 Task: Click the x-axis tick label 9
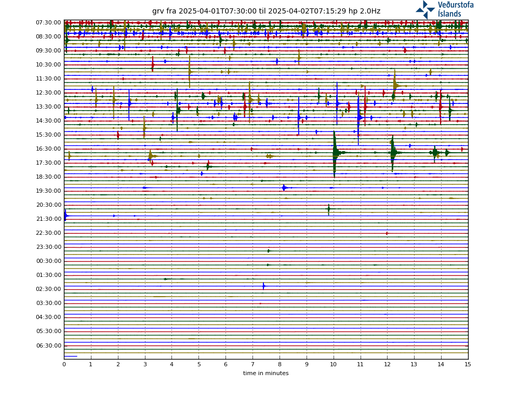click(307, 364)
